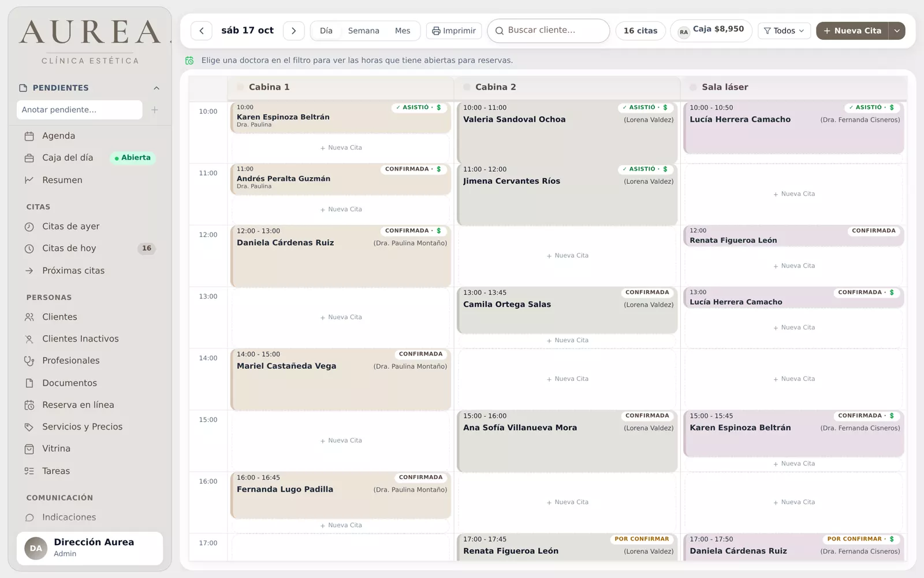Open Renata Figueroa León 12:00 appointment

pyautogui.click(x=793, y=236)
